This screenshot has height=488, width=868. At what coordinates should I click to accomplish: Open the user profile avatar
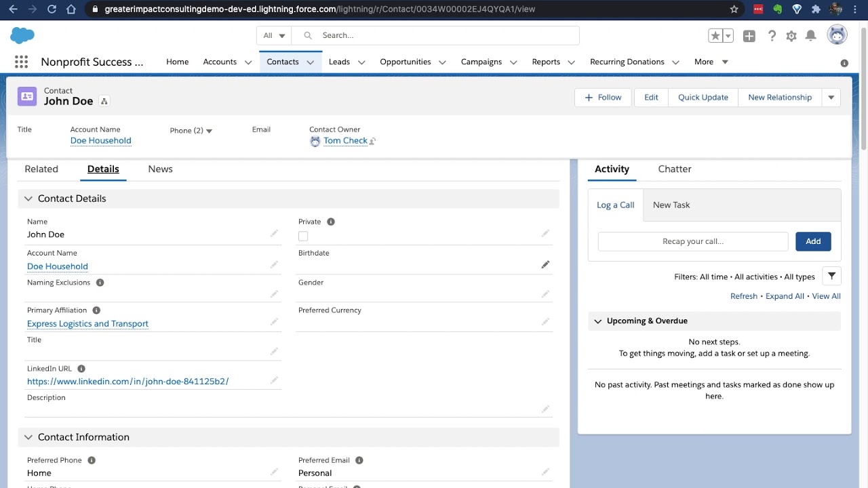coord(837,35)
